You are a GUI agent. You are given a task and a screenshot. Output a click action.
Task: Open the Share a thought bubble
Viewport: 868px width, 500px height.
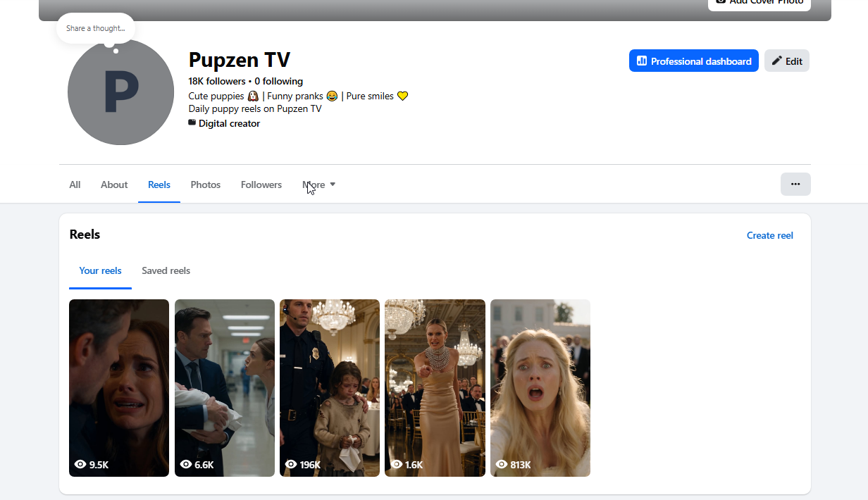[96, 28]
